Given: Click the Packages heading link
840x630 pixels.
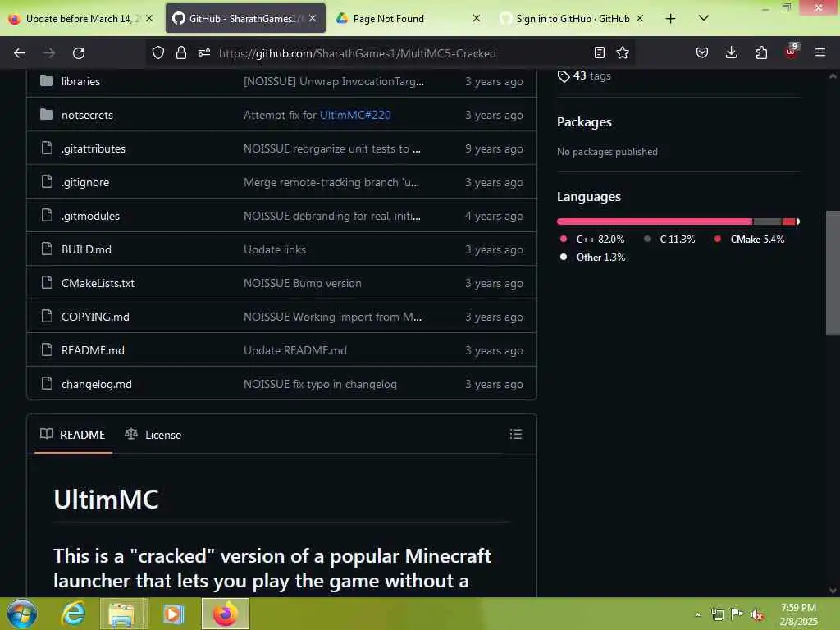Looking at the screenshot, I should 584,122.
